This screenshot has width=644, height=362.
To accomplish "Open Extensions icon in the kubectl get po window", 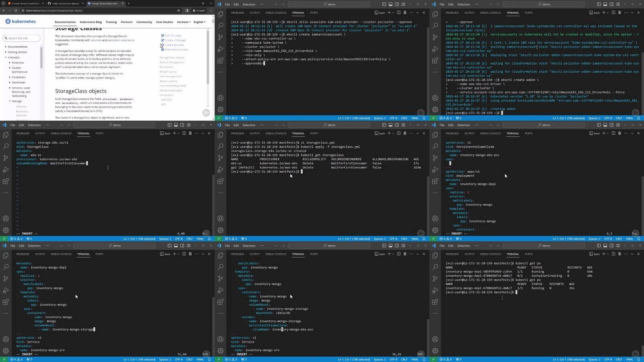I will point(435,302).
